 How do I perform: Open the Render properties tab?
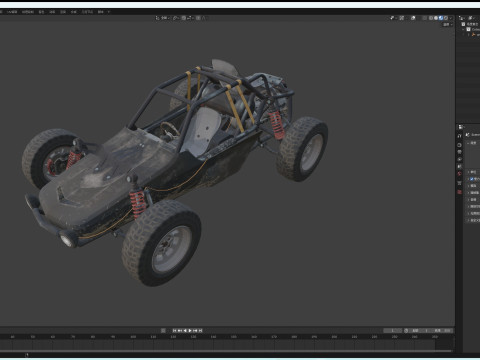[460, 145]
